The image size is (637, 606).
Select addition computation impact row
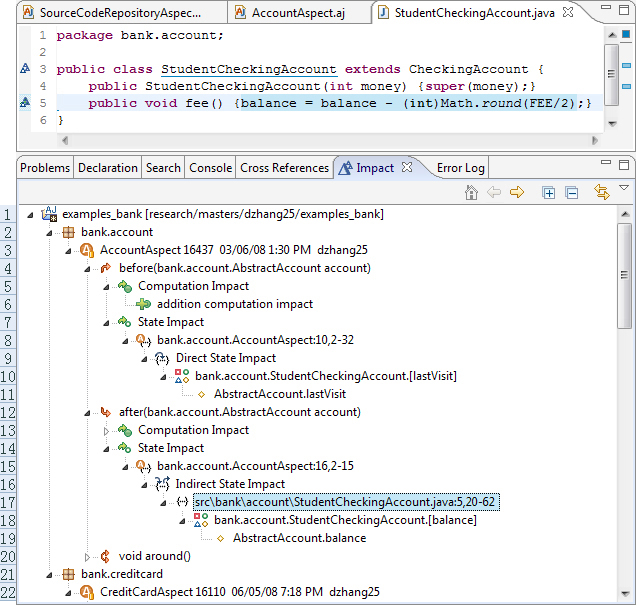(235, 304)
